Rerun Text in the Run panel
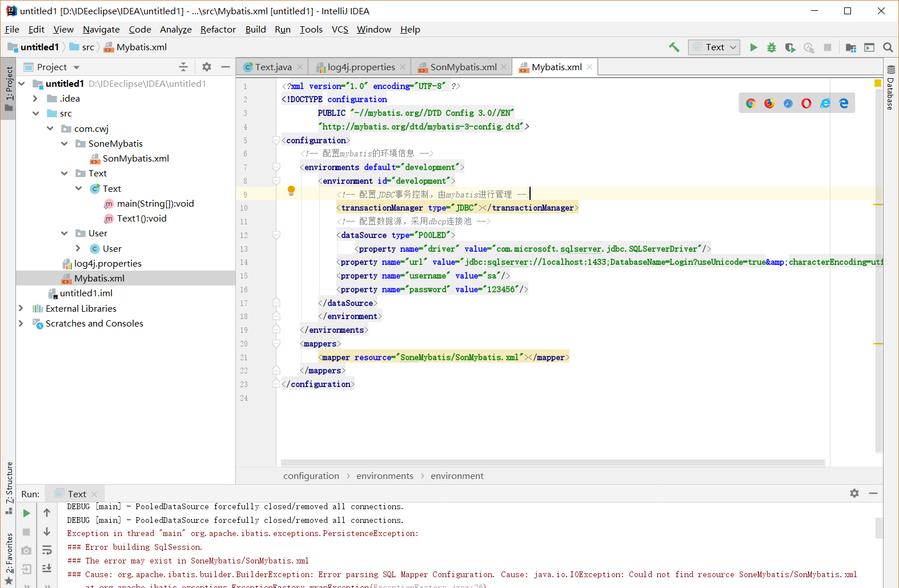899x588 pixels. (26, 513)
